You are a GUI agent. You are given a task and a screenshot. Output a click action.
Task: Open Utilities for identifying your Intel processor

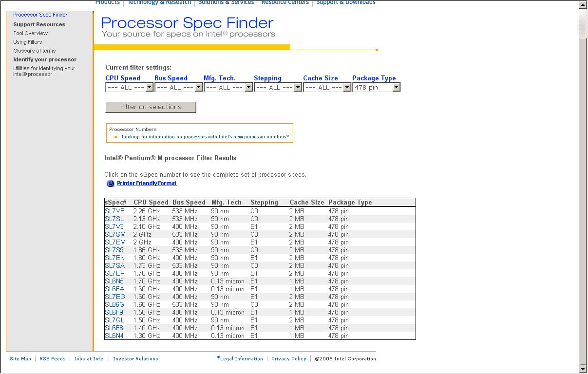point(44,72)
